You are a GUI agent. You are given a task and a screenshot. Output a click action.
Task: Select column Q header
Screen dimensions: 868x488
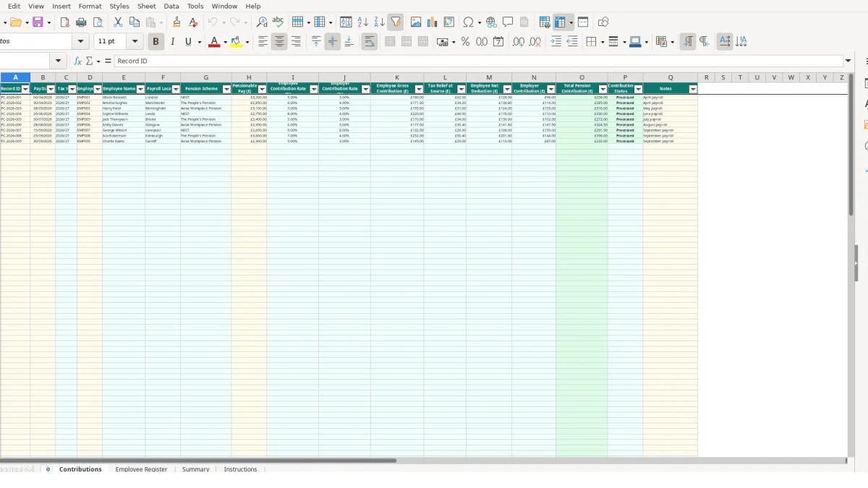click(x=671, y=77)
